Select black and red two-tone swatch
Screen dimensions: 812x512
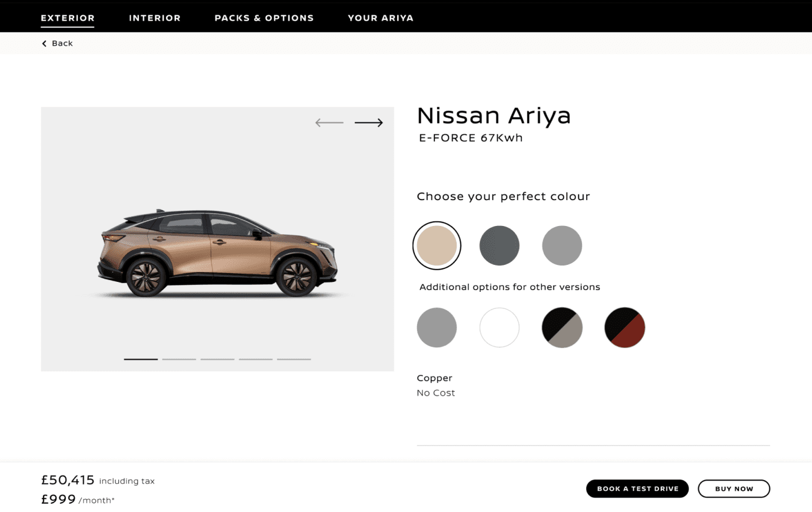tap(625, 327)
